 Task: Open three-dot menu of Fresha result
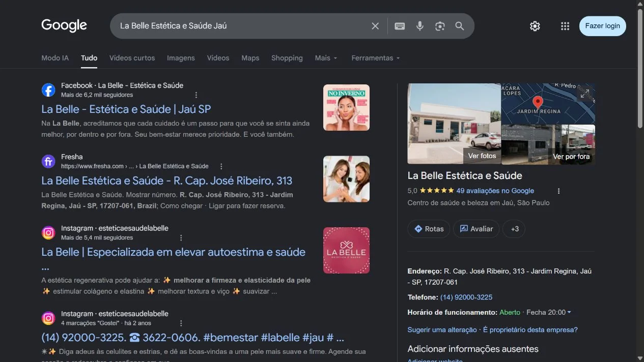coord(221,166)
